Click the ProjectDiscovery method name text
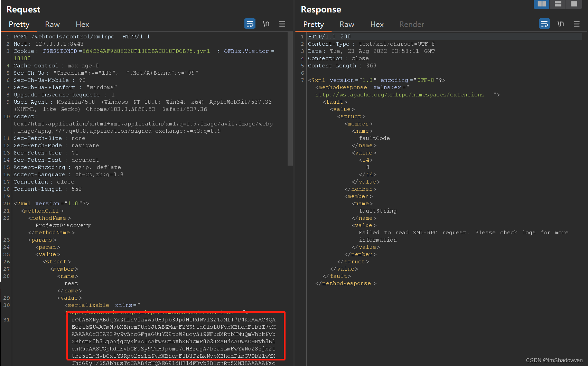The image size is (588, 366). point(63,225)
